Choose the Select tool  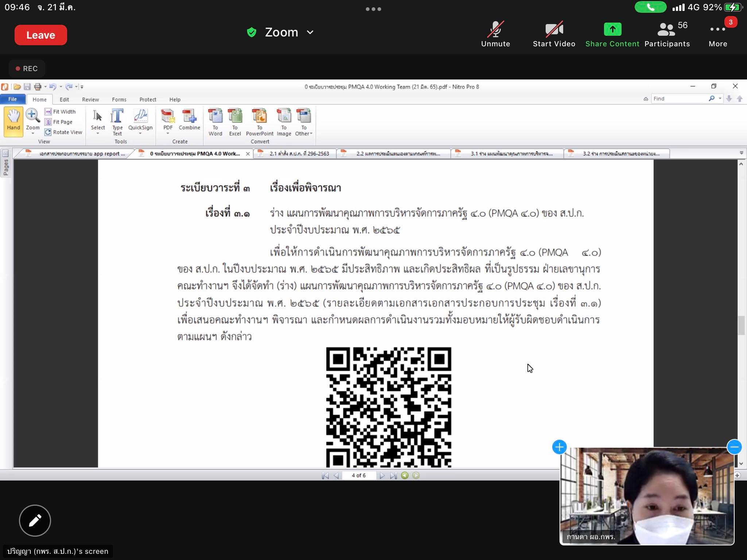98,120
